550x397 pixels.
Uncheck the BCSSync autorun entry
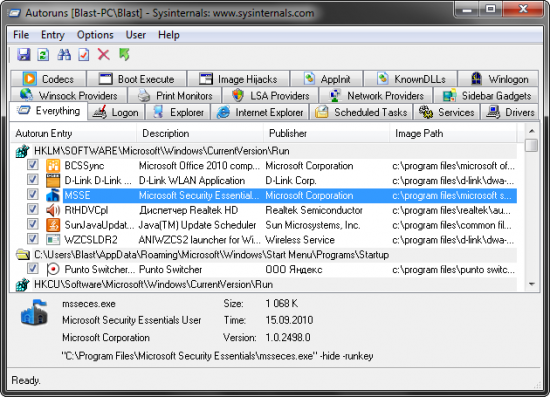point(33,164)
